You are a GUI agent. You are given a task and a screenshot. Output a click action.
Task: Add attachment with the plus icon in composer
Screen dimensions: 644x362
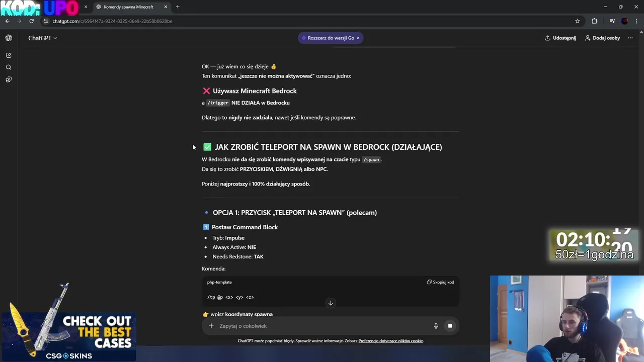tap(211, 326)
